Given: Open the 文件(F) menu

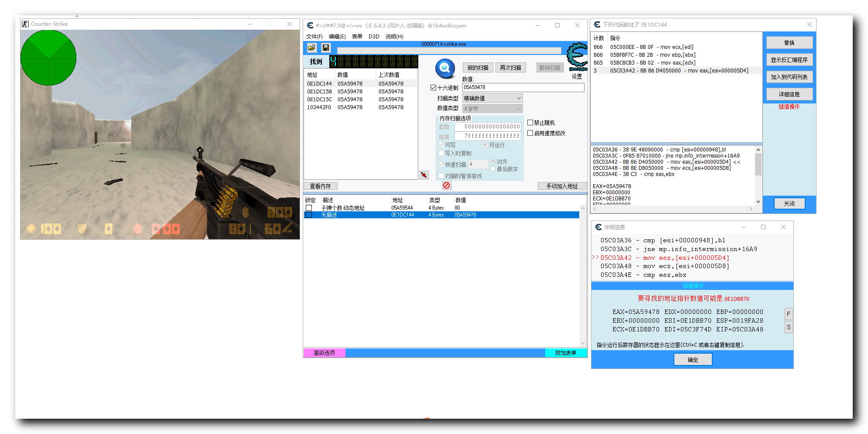Looking at the screenshot, I should click(314, 37).
